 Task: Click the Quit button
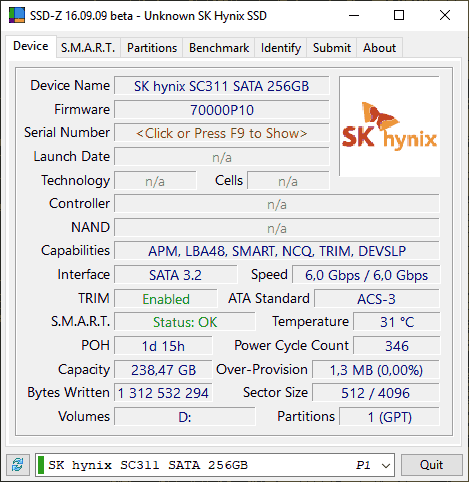click(x=431, y=465)
